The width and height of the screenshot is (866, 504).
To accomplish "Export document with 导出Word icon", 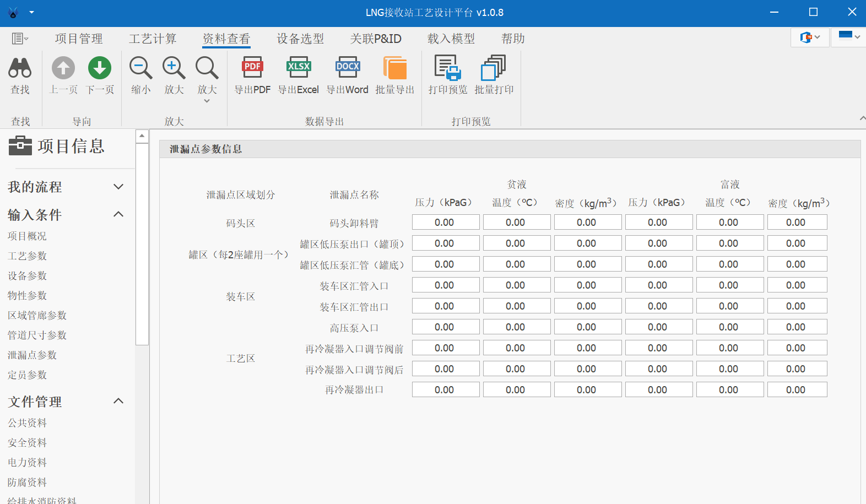I will click(x=348, y=68).
